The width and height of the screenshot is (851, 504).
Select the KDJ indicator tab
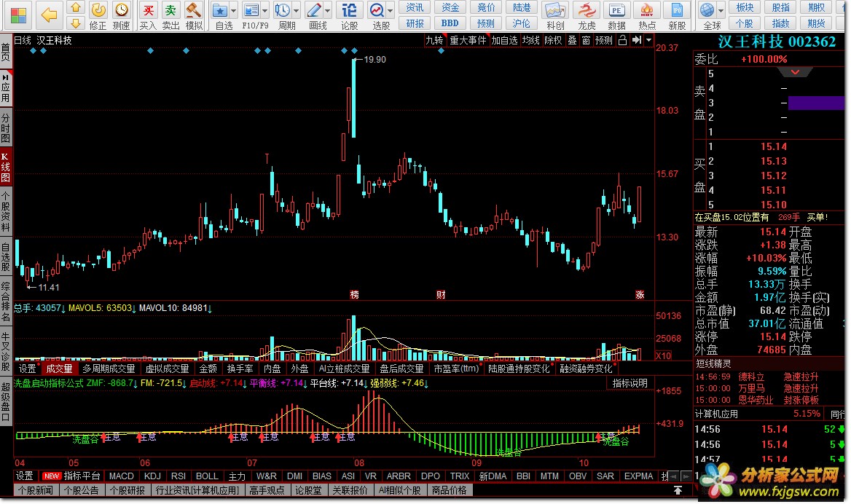(x=152, y=476)
